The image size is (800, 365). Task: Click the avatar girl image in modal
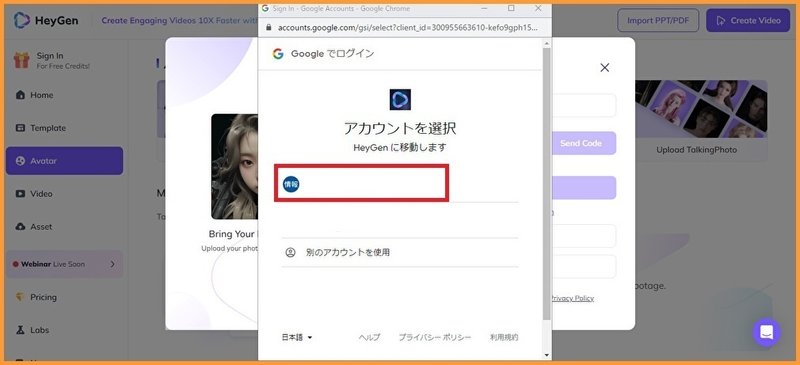[x=235, y=166]
